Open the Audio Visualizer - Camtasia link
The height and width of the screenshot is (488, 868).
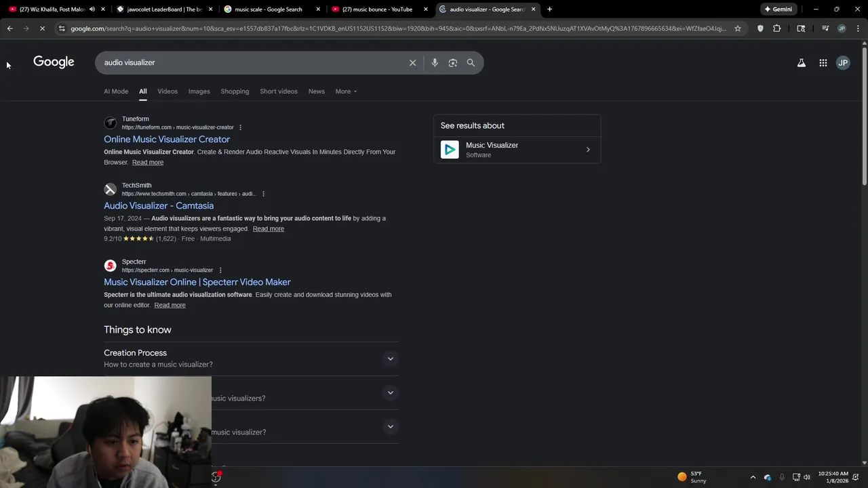pyautogui.click(x=159, y=206)
